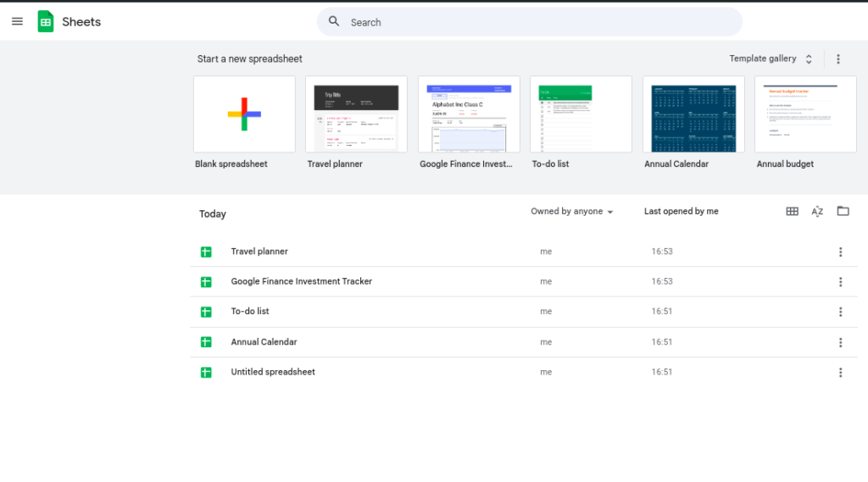This screenshot has height=482, width=868.
Task: Click the Annual budget label under template
Action: [x=785, y=163]
